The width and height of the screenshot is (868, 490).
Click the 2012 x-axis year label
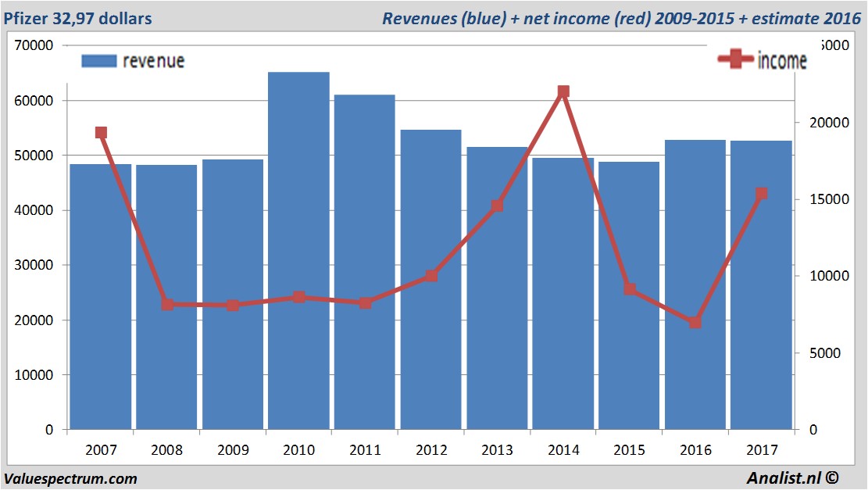431,449
